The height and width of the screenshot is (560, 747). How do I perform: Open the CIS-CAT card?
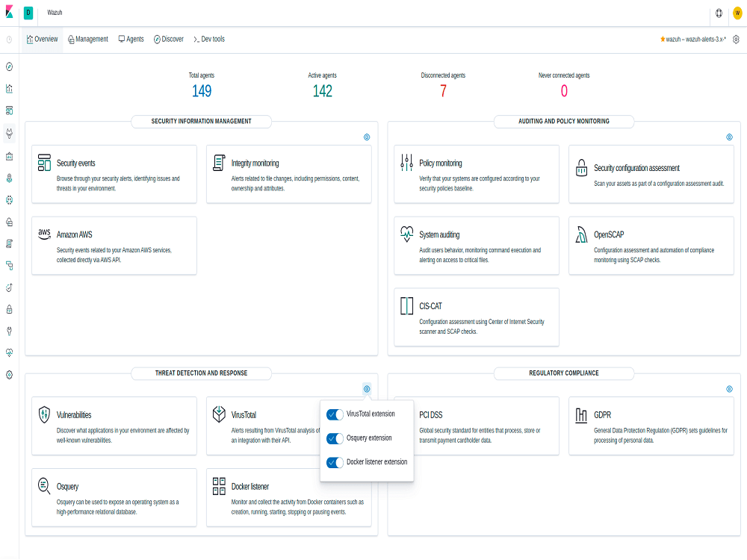point(477,317)
